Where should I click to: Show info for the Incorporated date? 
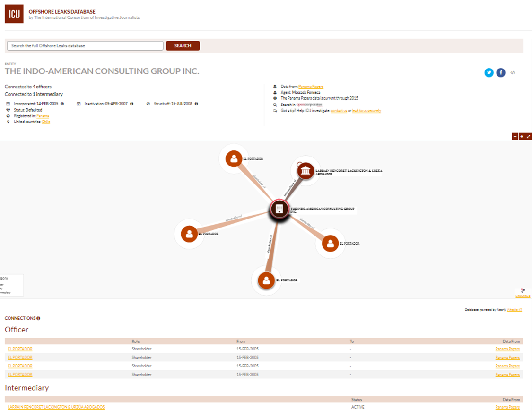coord(62,104)
